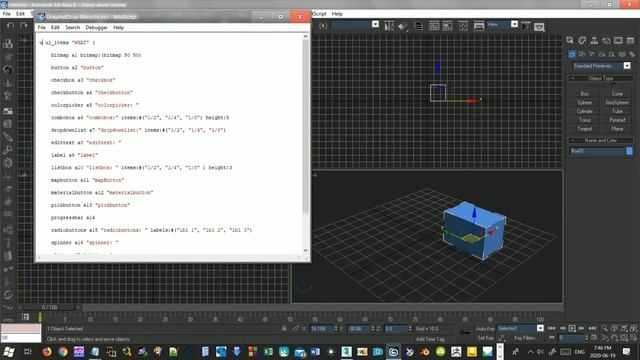Select the Shapes category icon
640x360 pixels.
582,54
